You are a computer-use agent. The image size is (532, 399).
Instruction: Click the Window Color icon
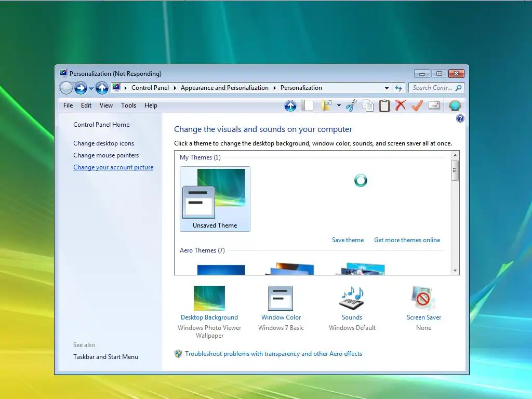[x=280, y=298]
